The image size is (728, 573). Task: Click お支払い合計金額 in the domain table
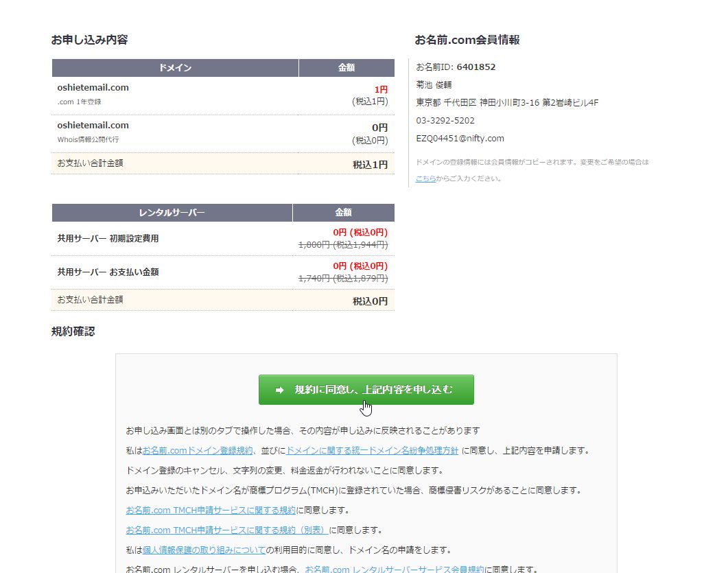click(x=90, y=163)
